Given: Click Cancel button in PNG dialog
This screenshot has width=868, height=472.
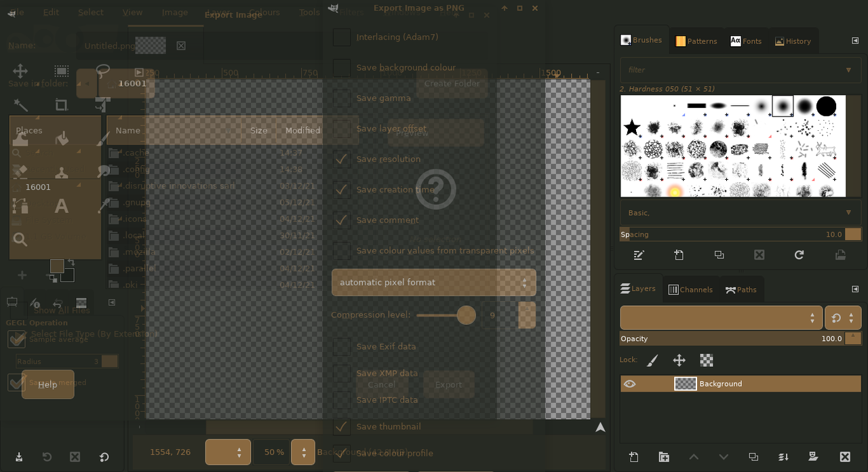Looking at the screenshot, I should (381, 385).
